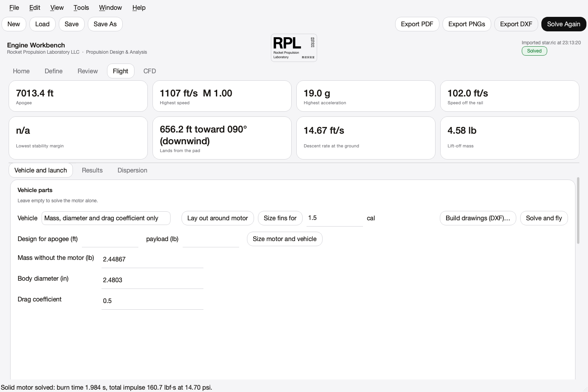
Task: Open the Edit menu
Action: (x=34, y=7)
